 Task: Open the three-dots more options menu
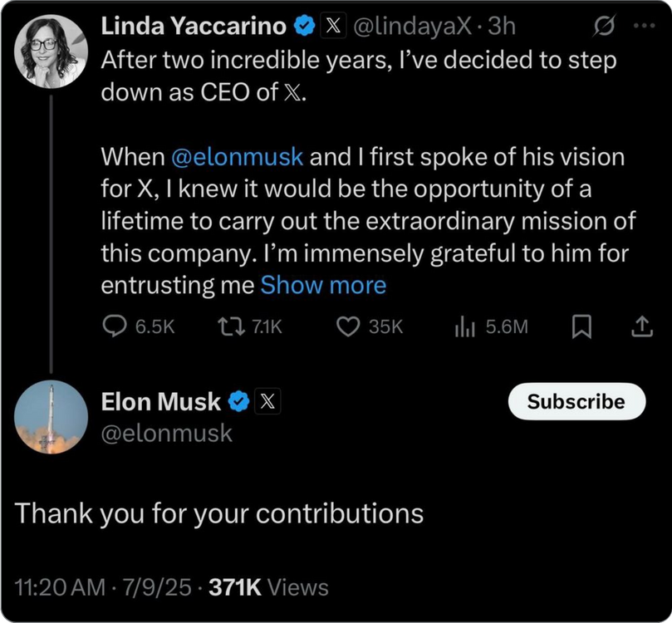click(x=644, y=26)
